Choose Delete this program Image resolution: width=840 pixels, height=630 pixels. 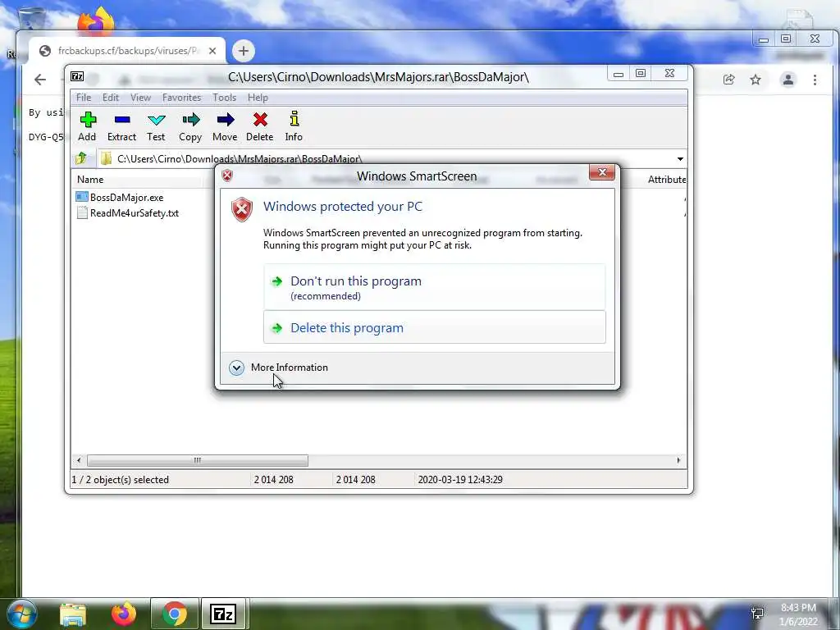coord(435,327)
